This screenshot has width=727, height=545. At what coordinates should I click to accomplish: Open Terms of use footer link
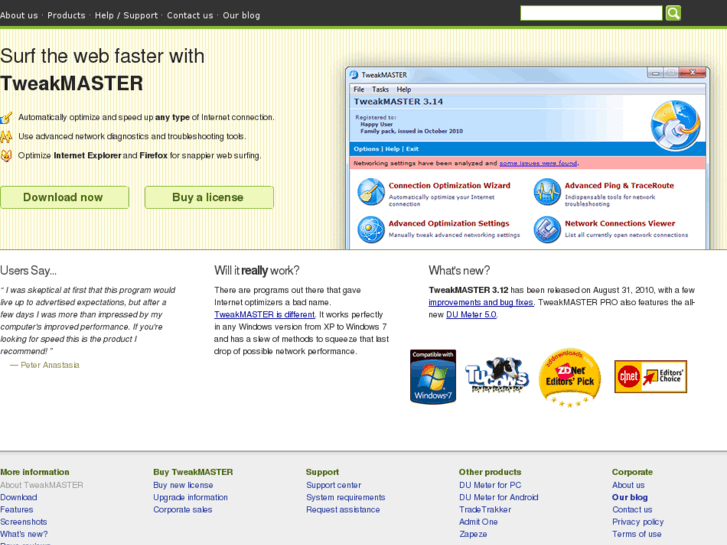637,534
